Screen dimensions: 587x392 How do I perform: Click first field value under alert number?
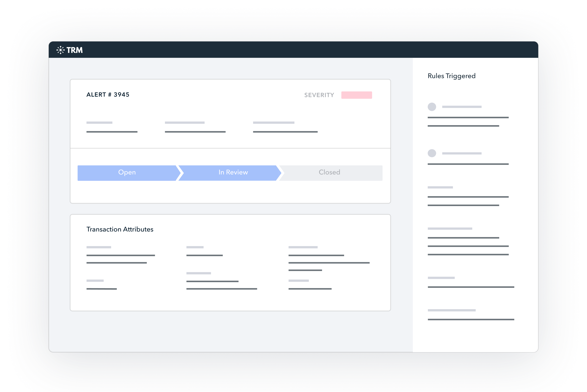tap(112, 132)
